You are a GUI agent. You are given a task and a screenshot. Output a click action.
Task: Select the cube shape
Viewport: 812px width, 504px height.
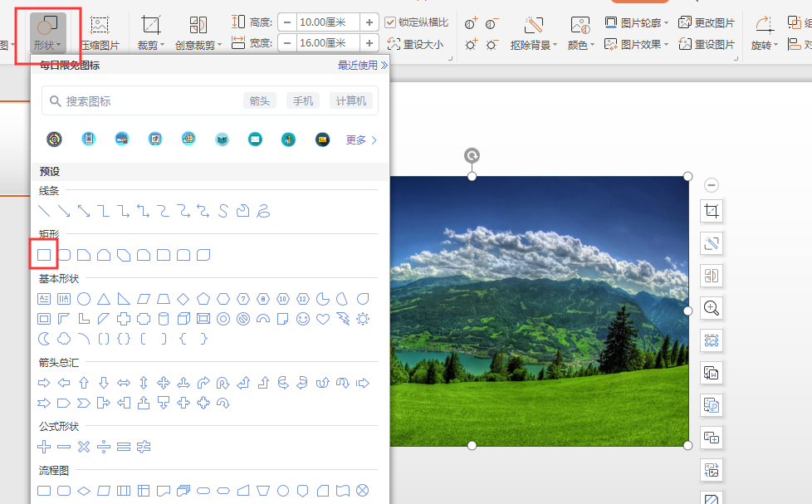pos(183,319)
